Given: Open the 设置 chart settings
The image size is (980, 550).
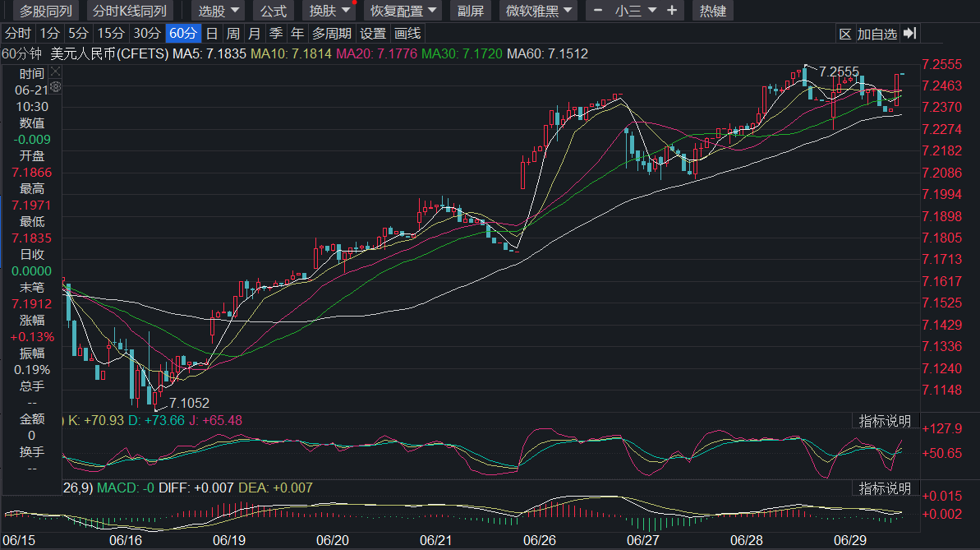Looking at the screenshot, I should pyautogui.click(x=373, y=33).
